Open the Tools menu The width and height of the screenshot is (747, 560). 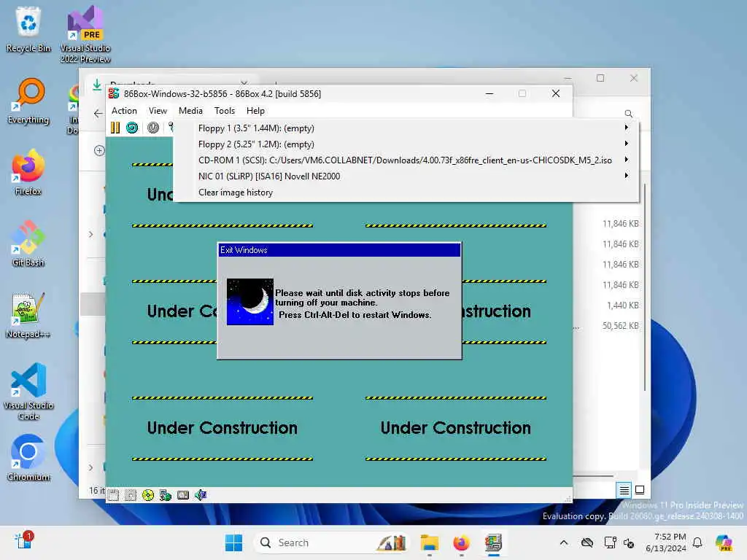[225, 111]
